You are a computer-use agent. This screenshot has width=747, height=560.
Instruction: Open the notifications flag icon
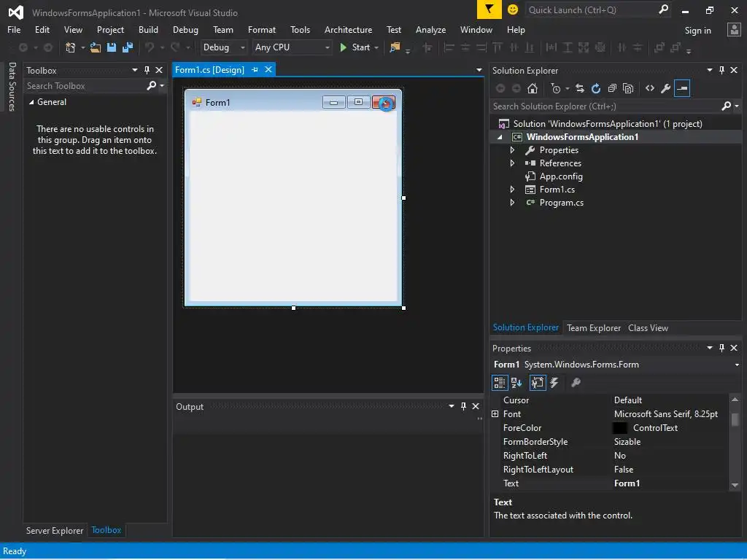[489, 9]
